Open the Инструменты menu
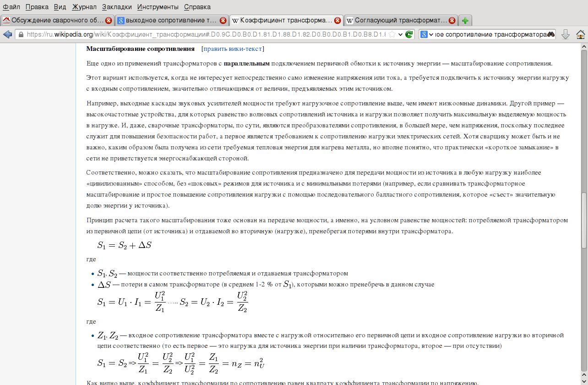588x385 pixels. tap(158, 7)
